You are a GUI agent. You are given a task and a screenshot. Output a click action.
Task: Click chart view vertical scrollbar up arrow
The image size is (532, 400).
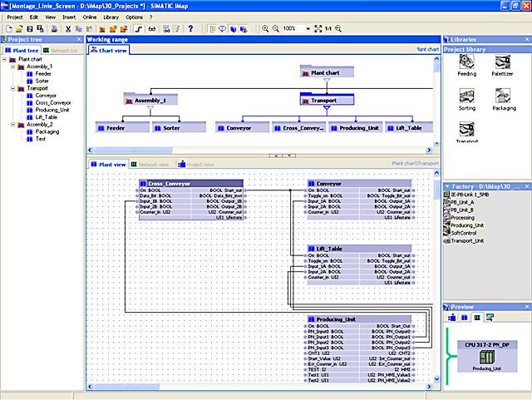coord(436,59)
